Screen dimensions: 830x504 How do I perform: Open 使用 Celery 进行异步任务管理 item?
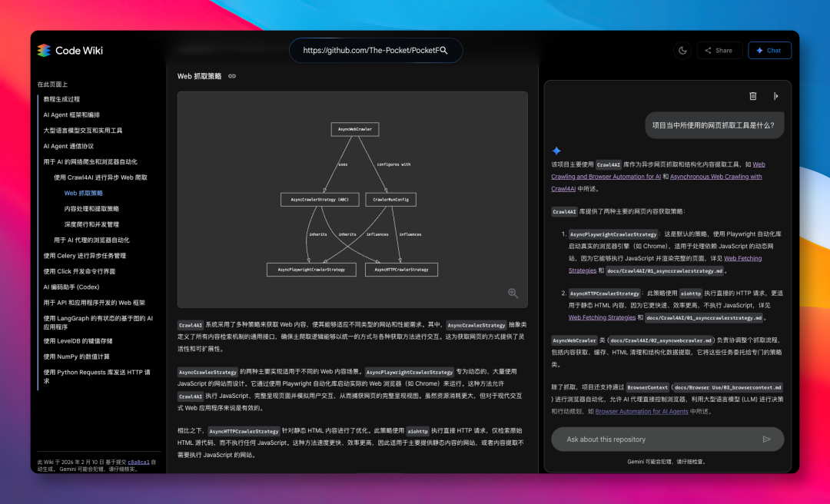point(85,256)
